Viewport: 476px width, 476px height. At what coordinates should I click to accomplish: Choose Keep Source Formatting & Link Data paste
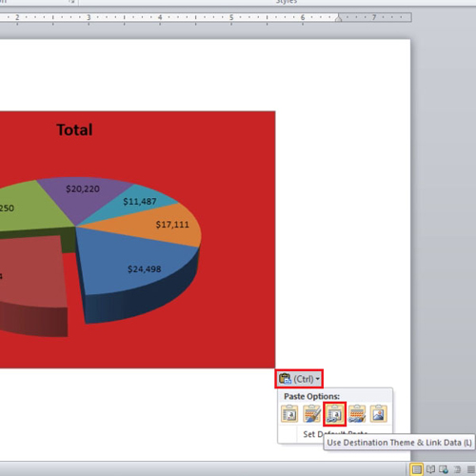point(357,413)
